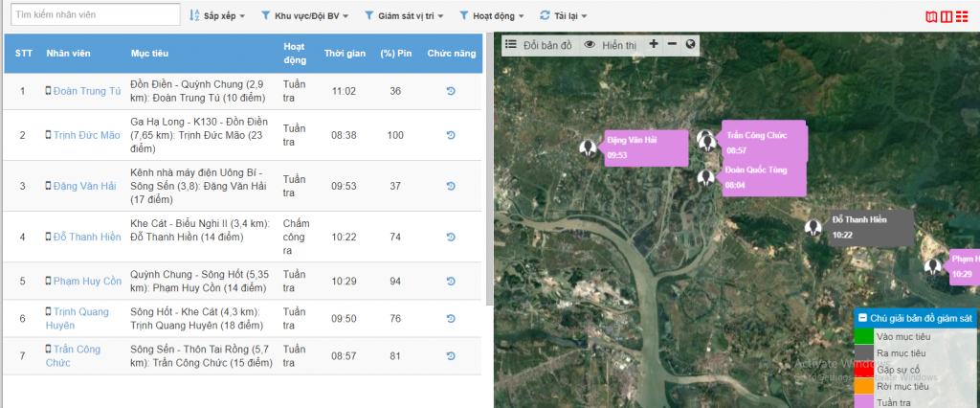Switch to the split view layout icon
The height and width of the screenshot is (408, 980).
947,16
